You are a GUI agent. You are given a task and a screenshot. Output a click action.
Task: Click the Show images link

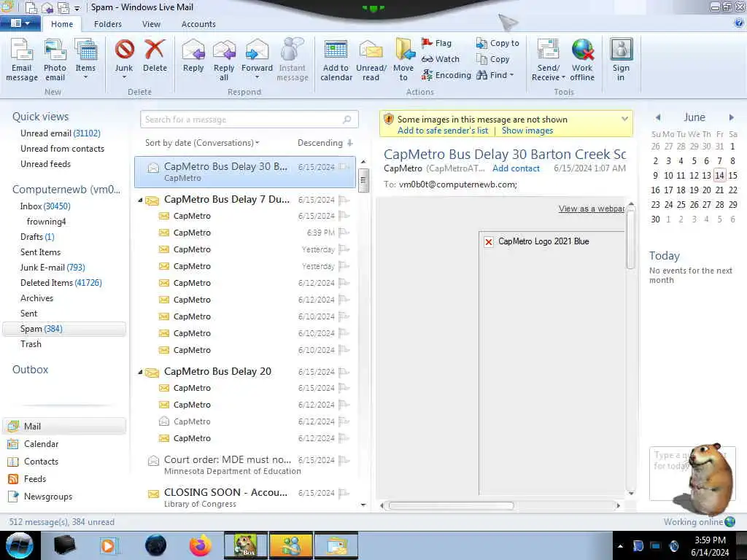(x=527, y=131)
